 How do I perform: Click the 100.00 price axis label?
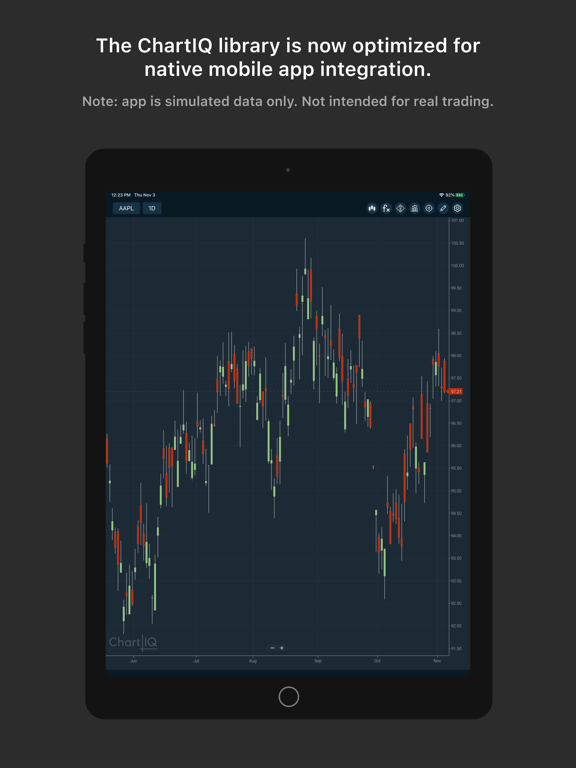(x=457, y=265)
